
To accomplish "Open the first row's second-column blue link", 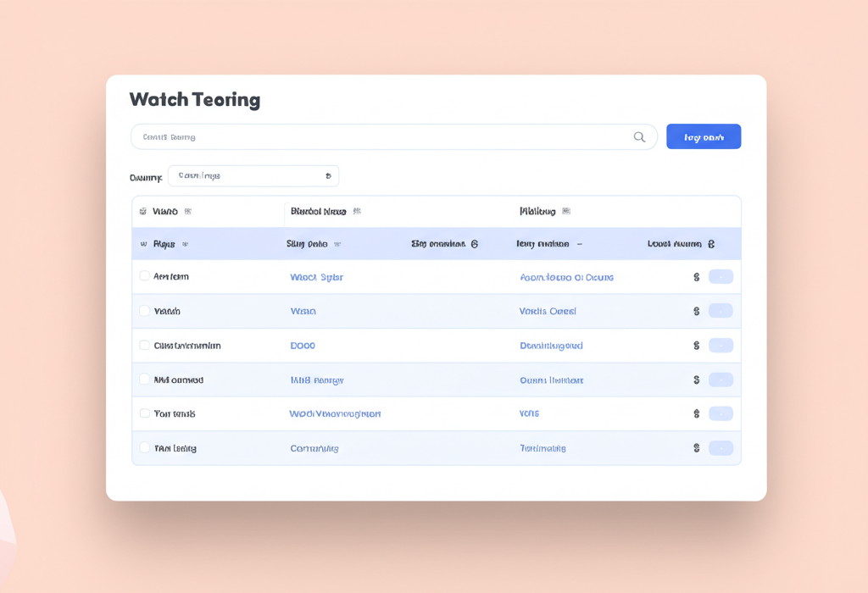I will (317, 277).
